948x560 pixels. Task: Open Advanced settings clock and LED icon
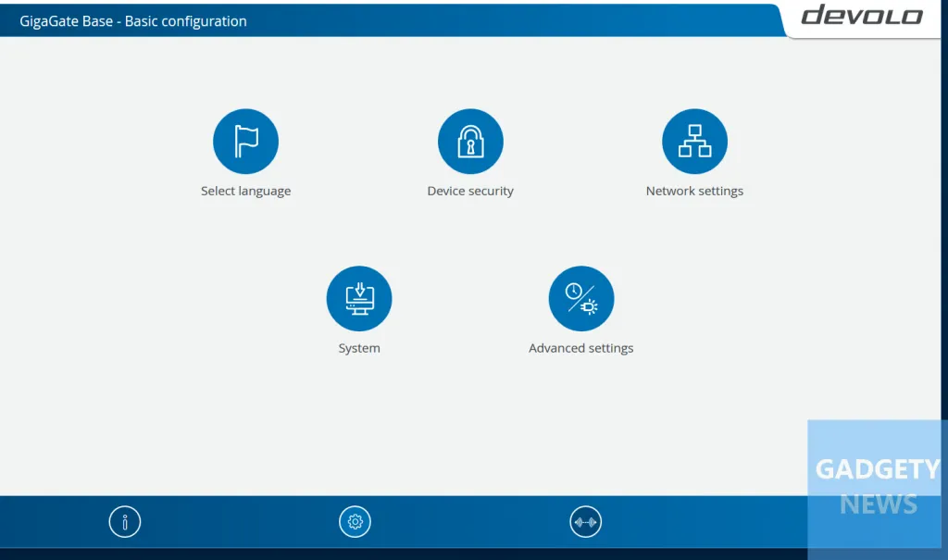[581, 299]
